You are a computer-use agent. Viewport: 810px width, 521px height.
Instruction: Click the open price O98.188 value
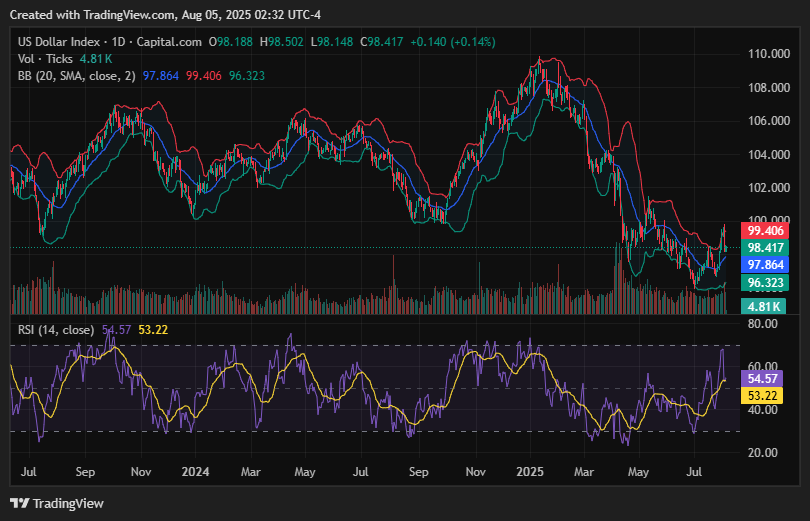coord(231,42)
